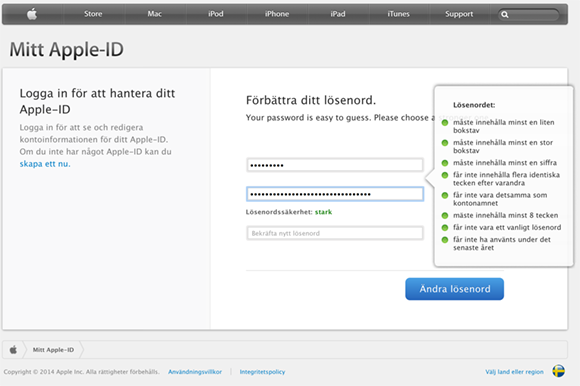Click 'Logga in för att hantera ditt Apple-ID' heading
The width and height of the screenshot is (580, 386).
[x=97, y=101]
